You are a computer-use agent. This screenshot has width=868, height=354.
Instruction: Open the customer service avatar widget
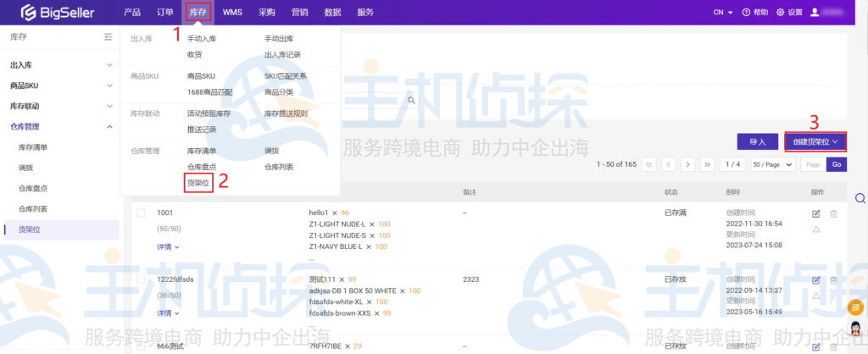tap(856, 328)
